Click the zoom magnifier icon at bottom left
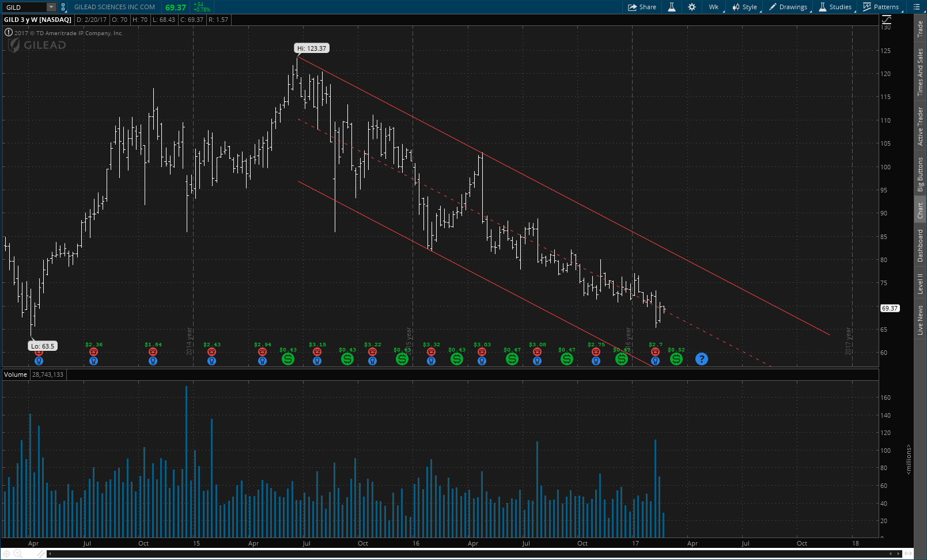This screenshot has height=560, width=927. pyautogui.click(x=17, y=554)
